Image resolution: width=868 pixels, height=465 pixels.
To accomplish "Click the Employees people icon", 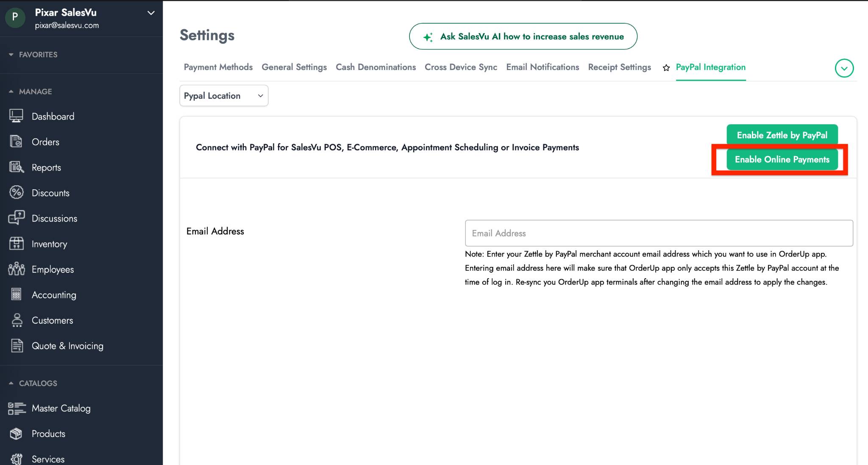I will [17, 269].
